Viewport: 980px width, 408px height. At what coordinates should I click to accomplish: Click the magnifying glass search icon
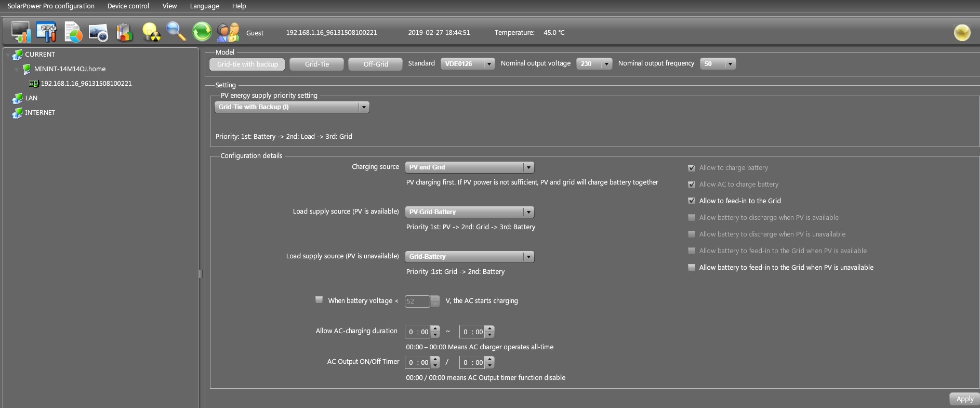(x=176, y=32)
